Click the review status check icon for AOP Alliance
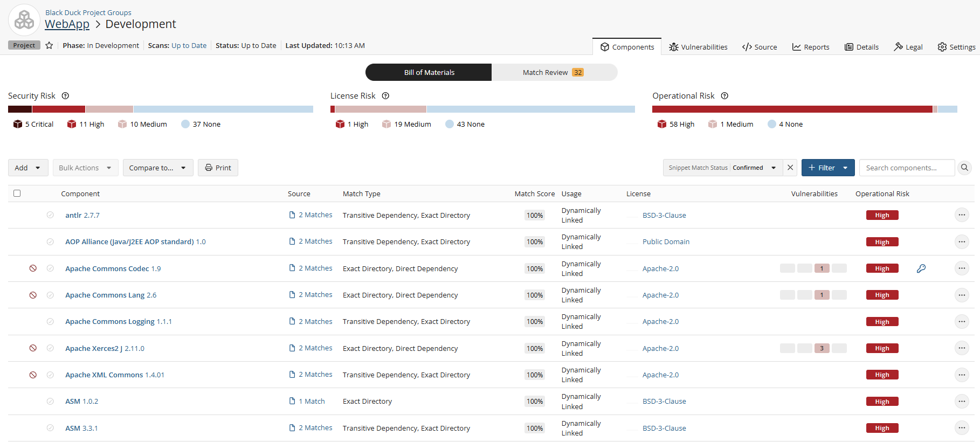This screenshot has height=442, width=980. [x=50, y=241]
